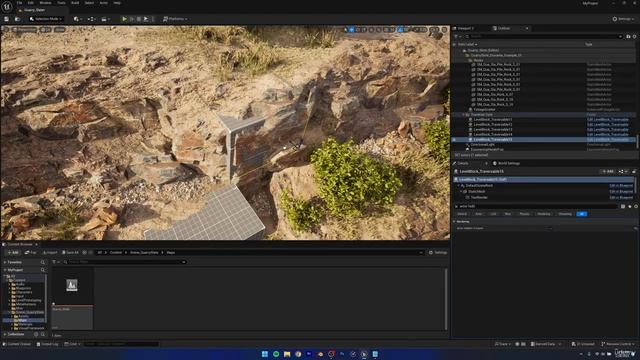This screenshot has width=640, height=360.
Task: Click the stop simulation button
Action: (139, 19)
